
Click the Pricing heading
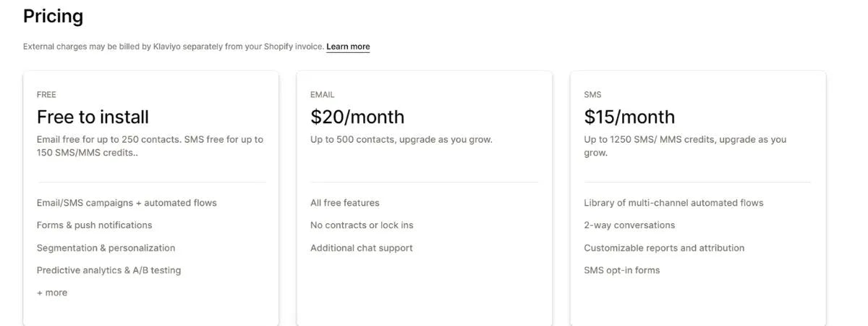(x=53, y=16)
